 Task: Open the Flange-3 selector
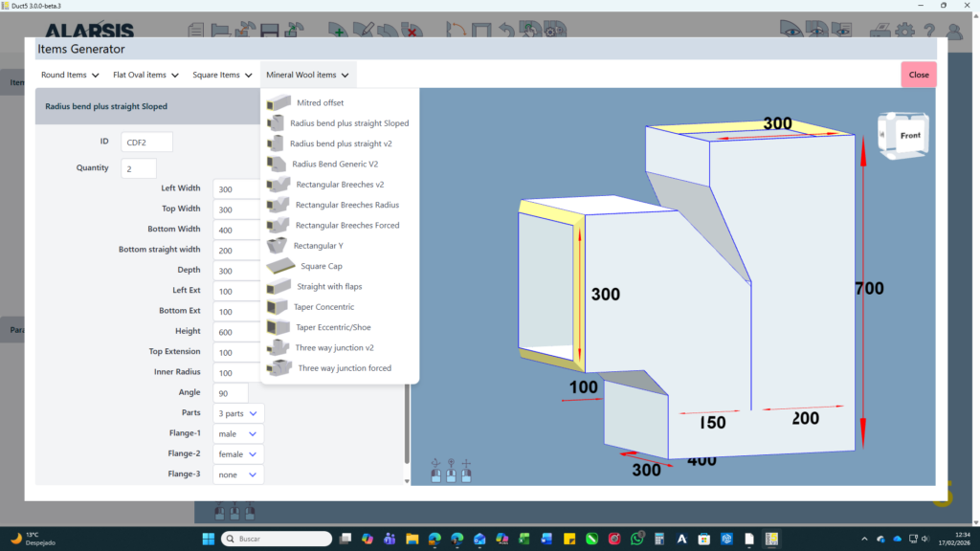239,474
